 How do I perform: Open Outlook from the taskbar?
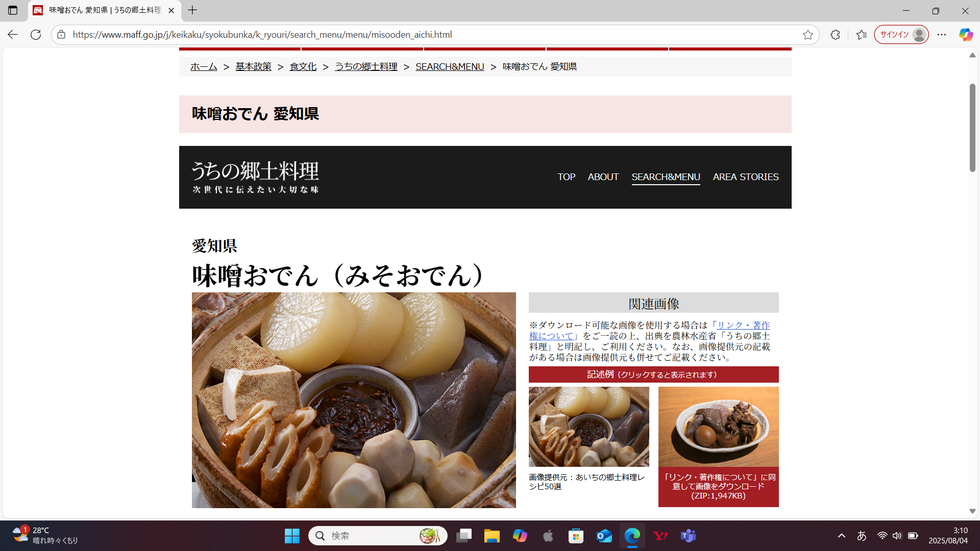pos(604,536)
